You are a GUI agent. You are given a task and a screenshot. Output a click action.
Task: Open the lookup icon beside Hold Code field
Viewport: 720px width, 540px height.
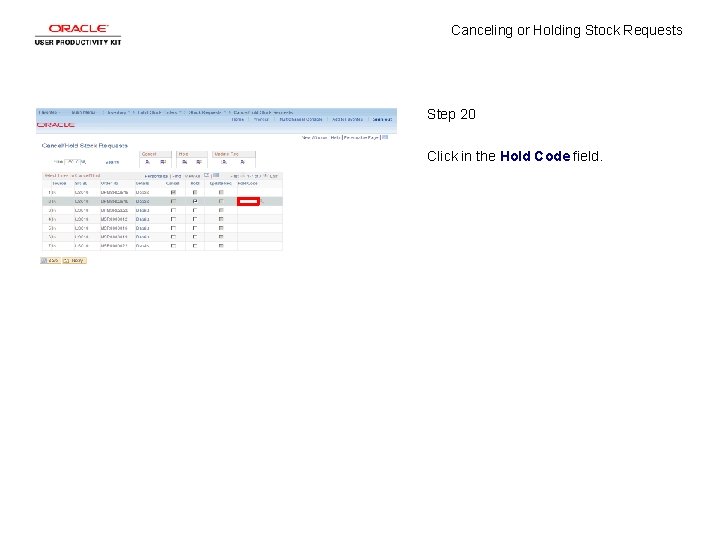pyautogui.click(x=263, y=202)
